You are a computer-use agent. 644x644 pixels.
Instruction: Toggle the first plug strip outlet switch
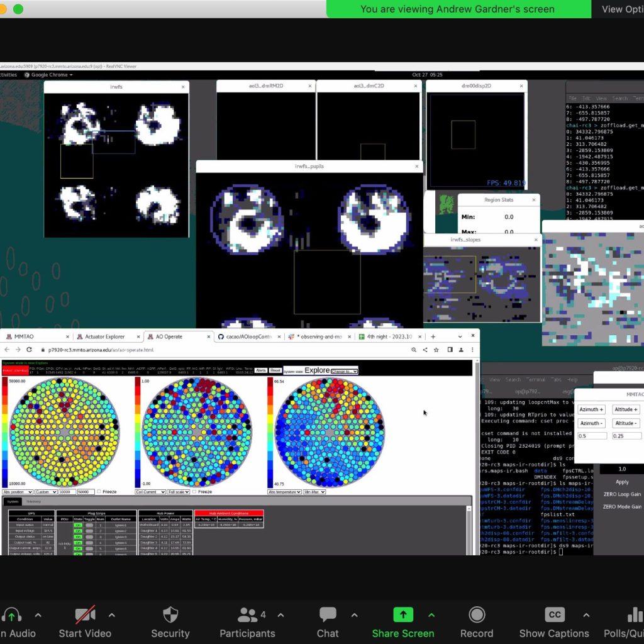click(89, 525)
